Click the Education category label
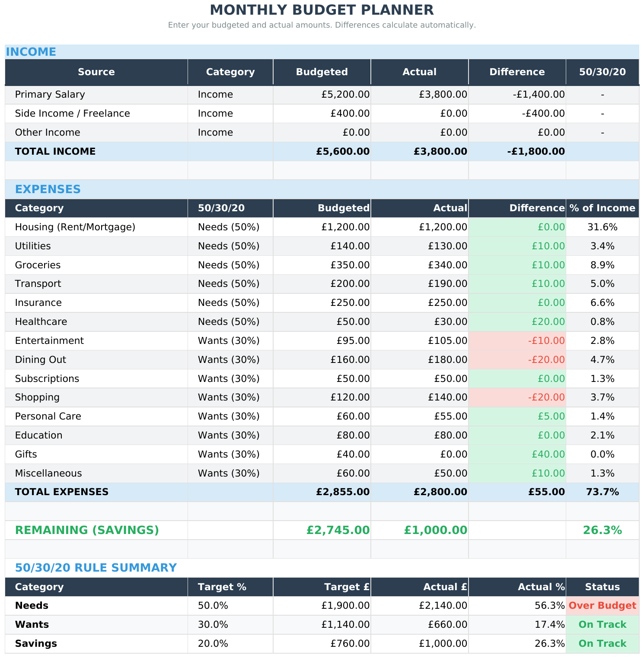The height and width of the screenshot is (658, 644). point(96,435)
